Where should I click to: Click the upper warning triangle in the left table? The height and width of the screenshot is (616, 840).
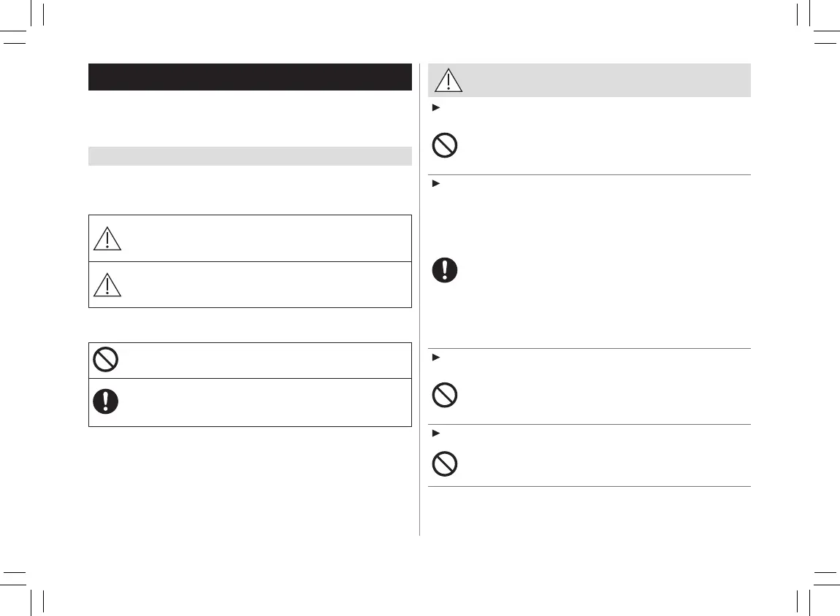tap(107, 237)
